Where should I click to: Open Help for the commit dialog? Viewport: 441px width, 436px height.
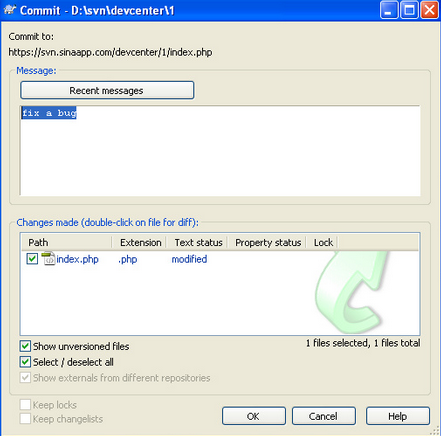[x=398, y=416]
